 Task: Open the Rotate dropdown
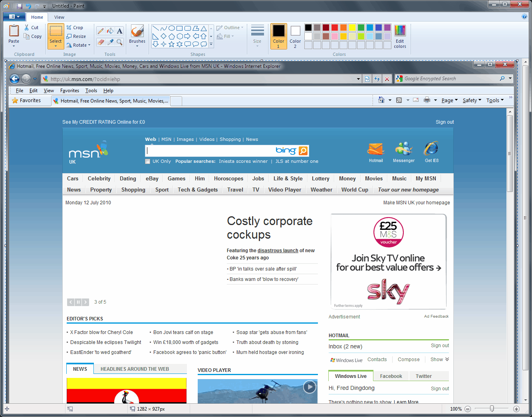[79, 45]
